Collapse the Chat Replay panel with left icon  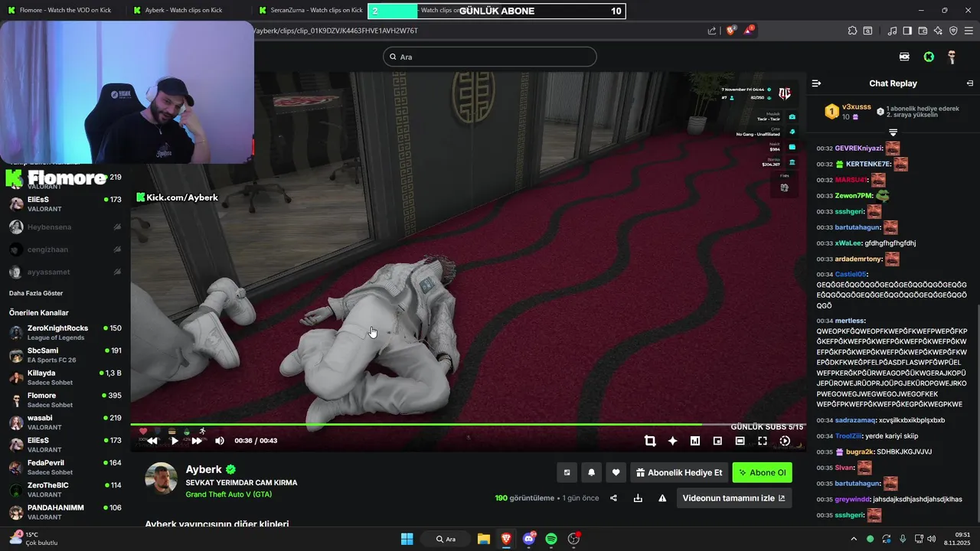(x=816, y=83)
